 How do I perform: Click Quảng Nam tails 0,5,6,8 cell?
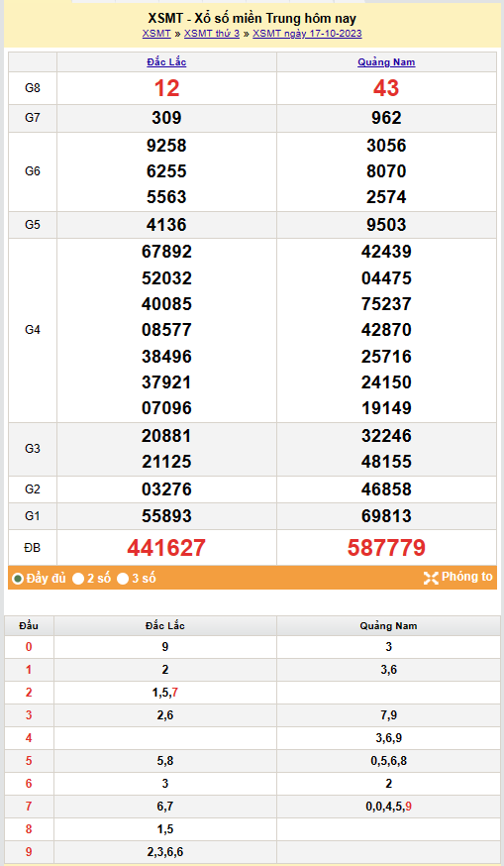pos(388,761)
